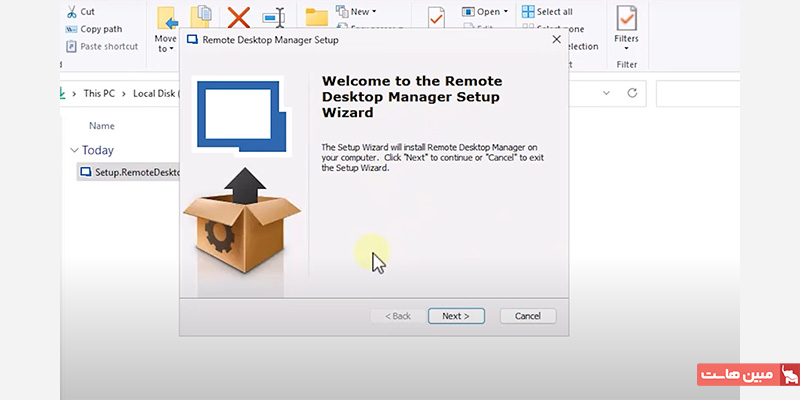Close the Remote Desktop Manager Setup dialog
Image resolution: width=800 pixels, height=400 pixels.
[557, 39]
